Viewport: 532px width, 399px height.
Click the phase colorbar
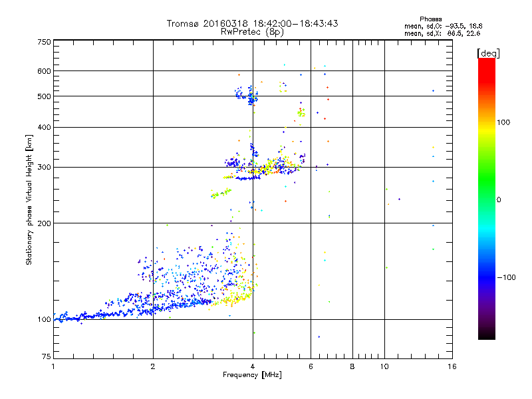point(487,199)
